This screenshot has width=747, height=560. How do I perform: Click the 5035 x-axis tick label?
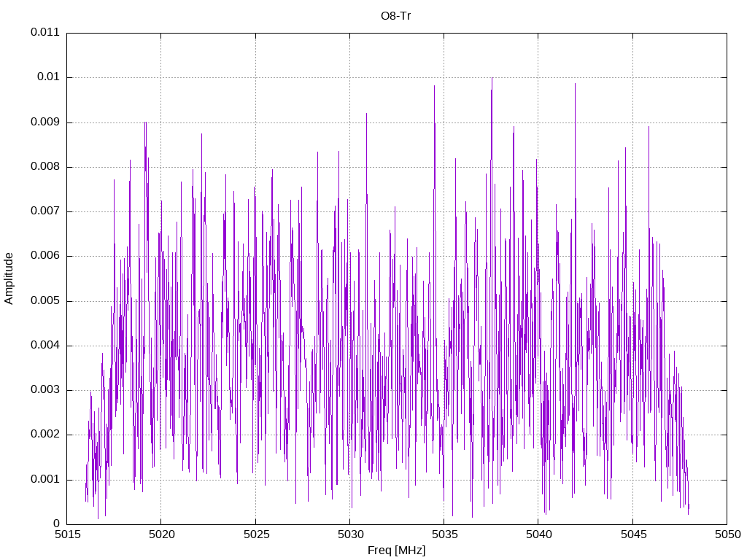(444, 534)
